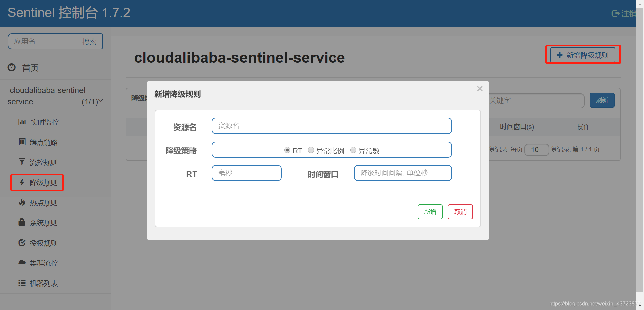The height and width of the screenshot is (310, 644).
Task: Select the RT strategy radio button
Action: click(x=287, y=150)
